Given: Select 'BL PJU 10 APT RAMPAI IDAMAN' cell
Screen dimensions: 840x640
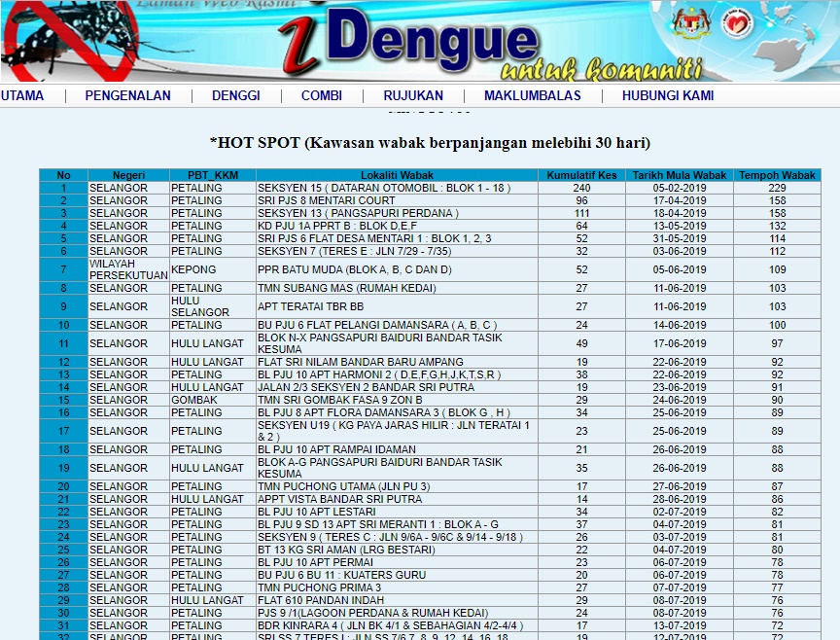Looking at the screenshot, I should point(397,449).
